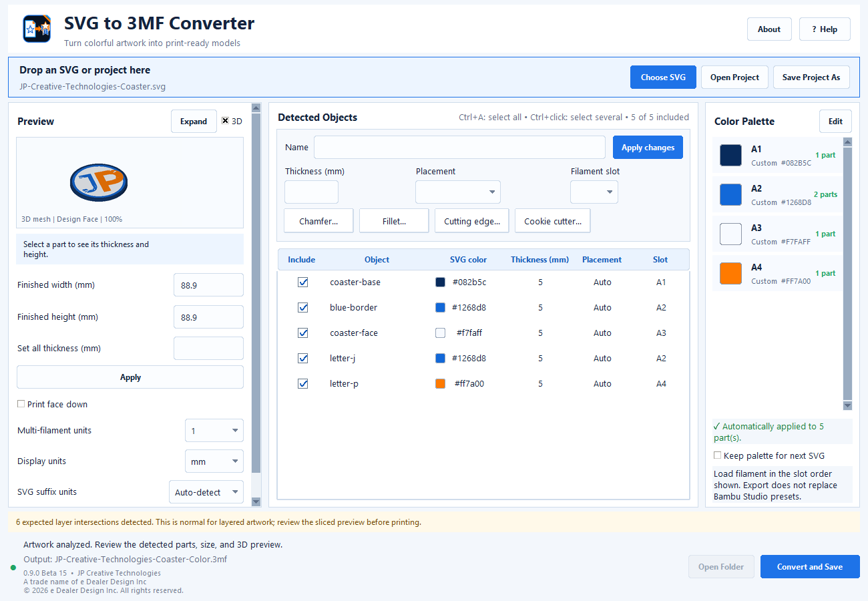868x601 pixels.
Task: Click the Name input field
Action: 459,148
